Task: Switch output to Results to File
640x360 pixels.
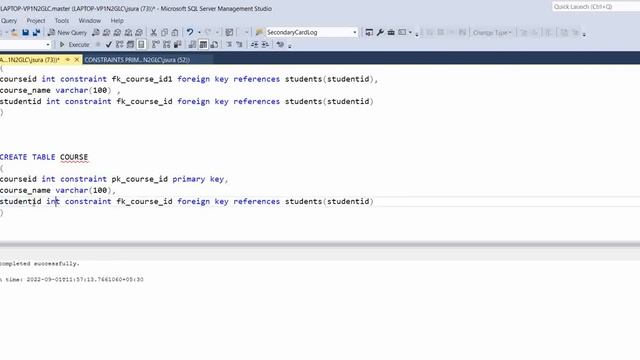Action: (214, 44)
